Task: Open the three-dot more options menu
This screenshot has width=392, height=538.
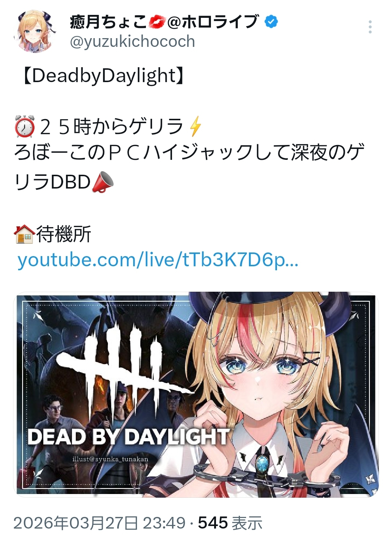Action: [x=370, y=27]
